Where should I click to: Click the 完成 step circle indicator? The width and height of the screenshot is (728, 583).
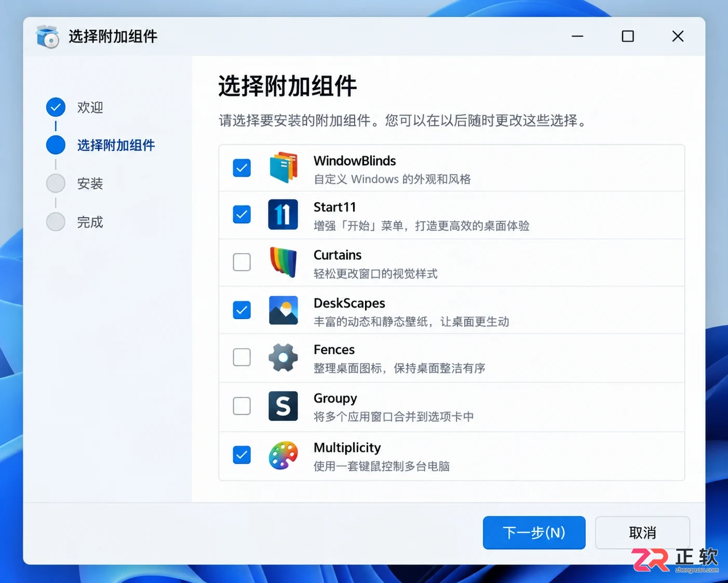(56, 222)
